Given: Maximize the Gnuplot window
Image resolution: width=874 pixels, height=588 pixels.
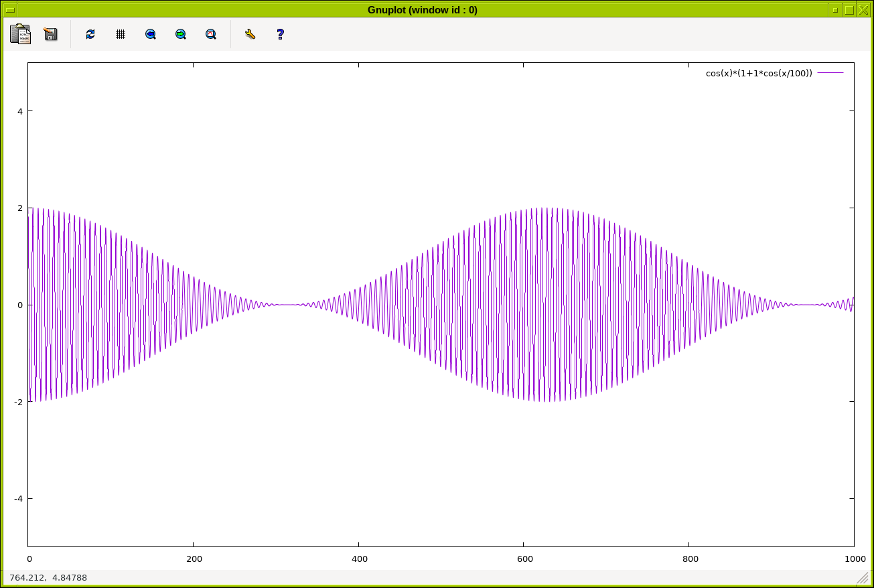Looking at the screenshot, I should pyautogui.click(x=849, y=10).
